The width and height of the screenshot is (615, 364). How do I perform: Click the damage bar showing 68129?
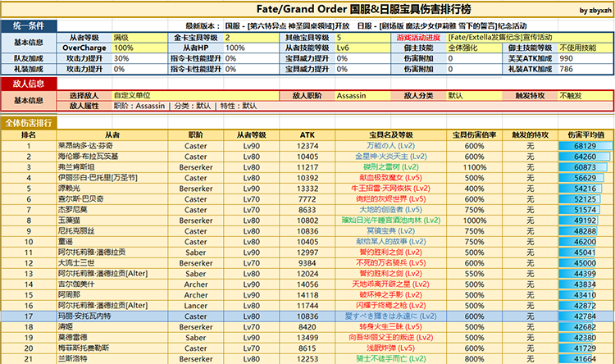click(585, 146)
